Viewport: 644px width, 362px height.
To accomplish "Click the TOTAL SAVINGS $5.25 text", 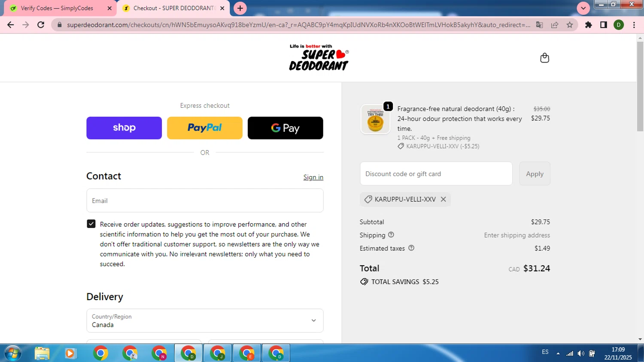I will click(x=405, y=282).
